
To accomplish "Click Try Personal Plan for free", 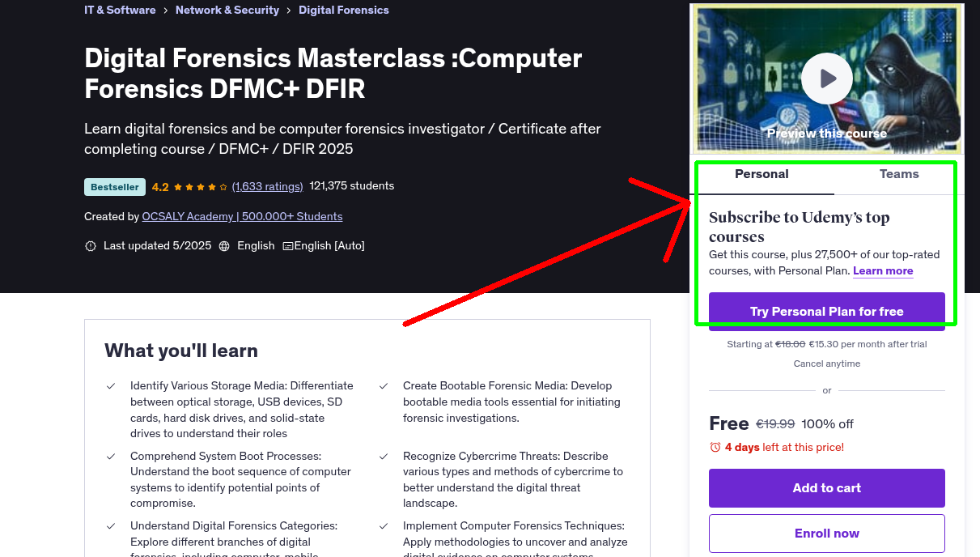I will point(827,312).
